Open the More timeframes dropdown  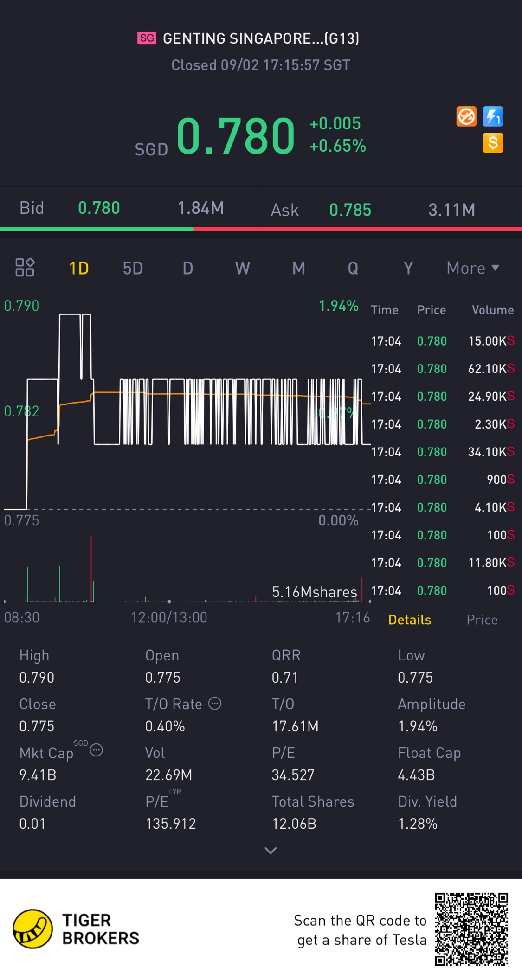click(472, 268)
